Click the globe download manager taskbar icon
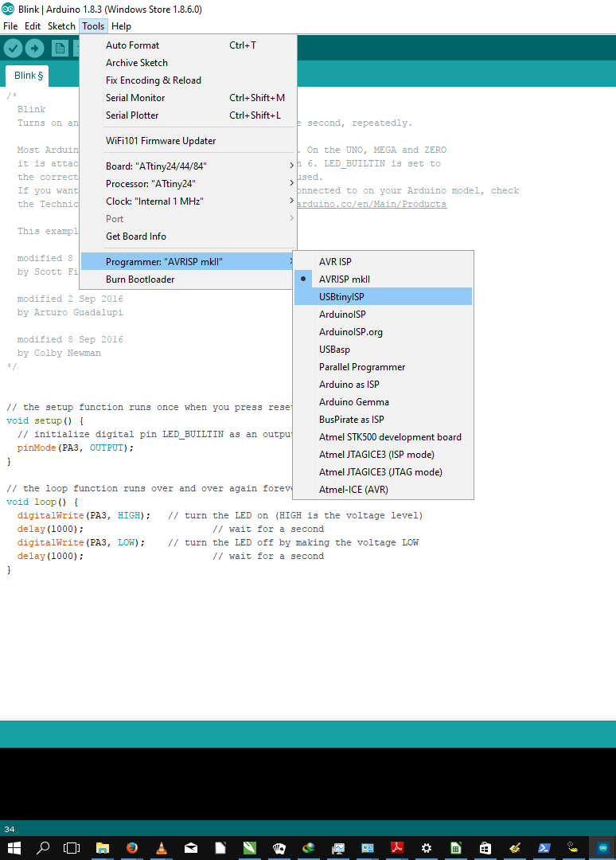The width and height of the screenshot is (616, 860). pos(309,848)
